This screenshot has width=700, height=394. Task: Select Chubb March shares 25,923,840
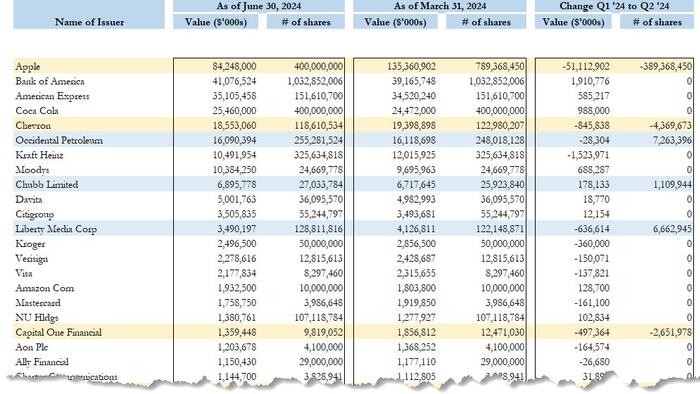click(x=502, y=184)
